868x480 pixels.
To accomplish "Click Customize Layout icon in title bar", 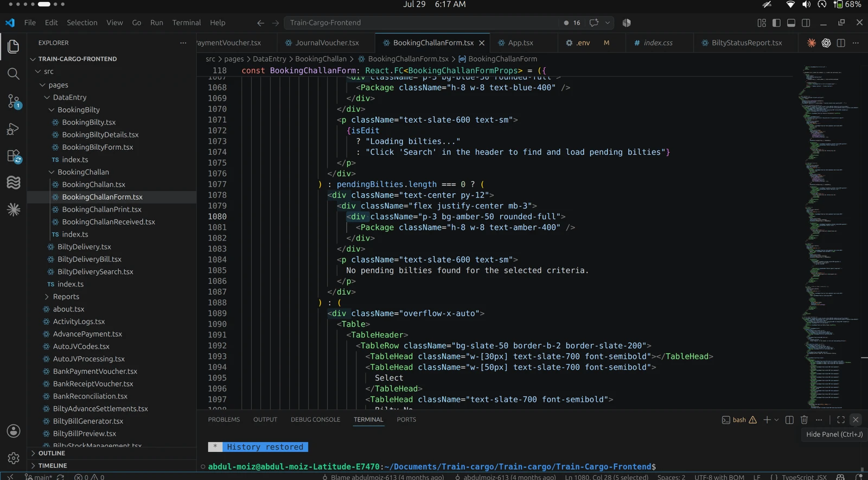I will [x=762, y=23].
